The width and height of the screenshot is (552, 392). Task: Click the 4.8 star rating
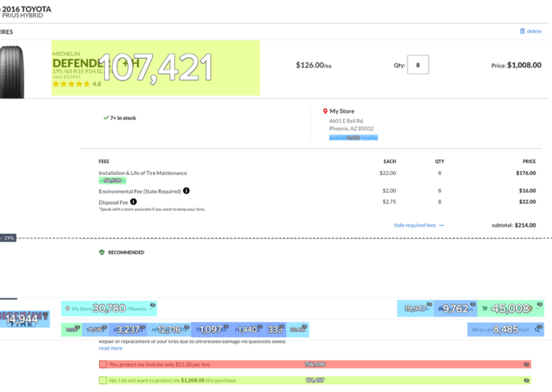(77, 84)
